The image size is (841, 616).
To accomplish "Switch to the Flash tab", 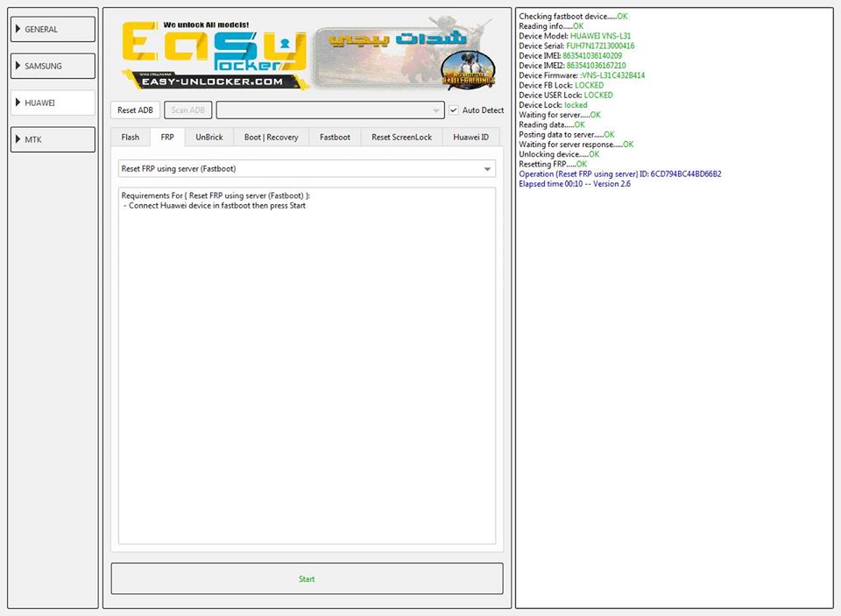I will tap(131, 138).
